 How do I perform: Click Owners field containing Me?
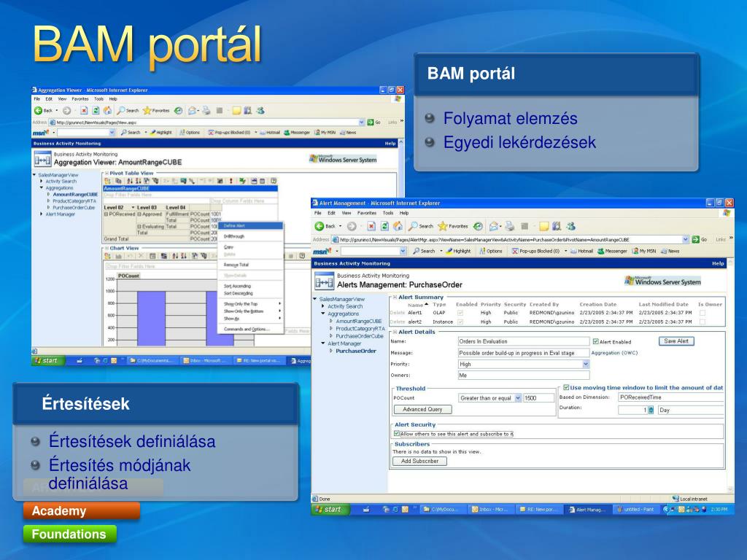tap(524, 376)
